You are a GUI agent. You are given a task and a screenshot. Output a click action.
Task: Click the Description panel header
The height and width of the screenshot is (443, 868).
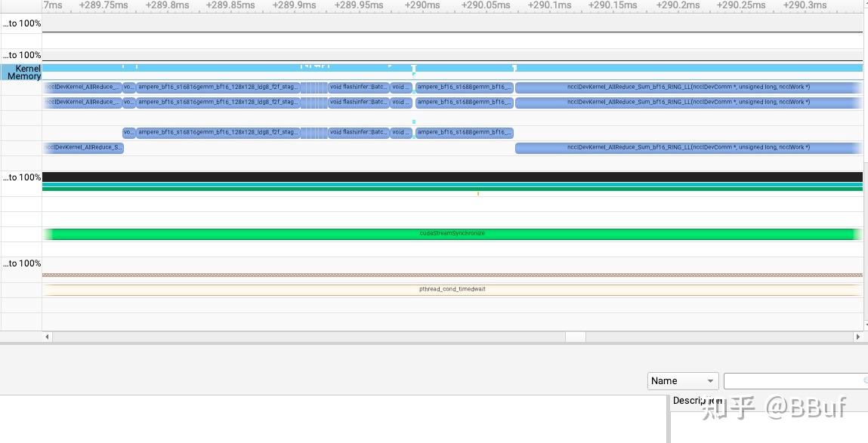697,401
